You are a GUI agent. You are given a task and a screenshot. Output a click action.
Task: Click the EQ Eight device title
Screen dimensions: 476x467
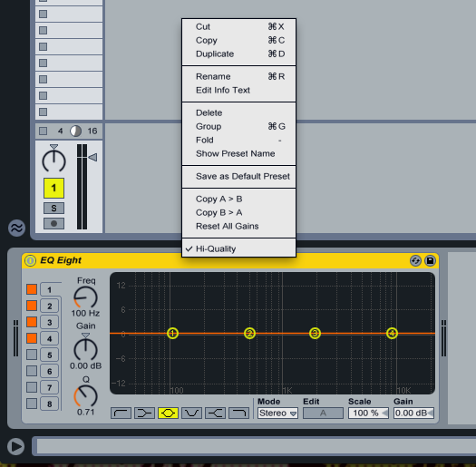(x=61, y=260)
